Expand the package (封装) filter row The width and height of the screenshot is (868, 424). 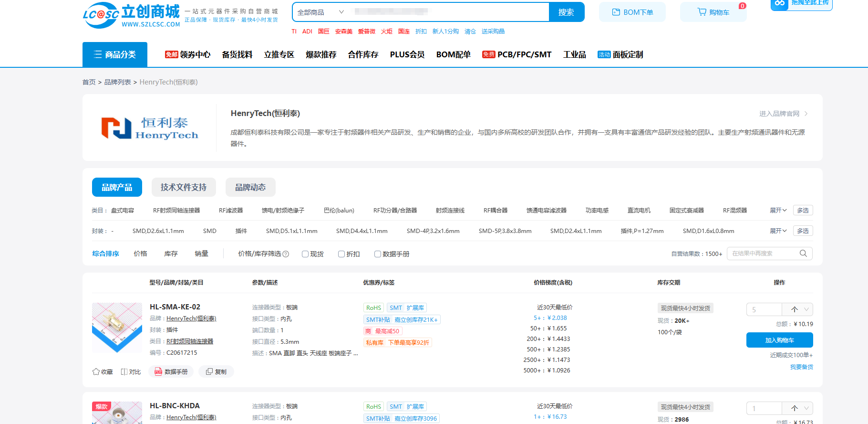pyautogui.click(x=778, y=231)
